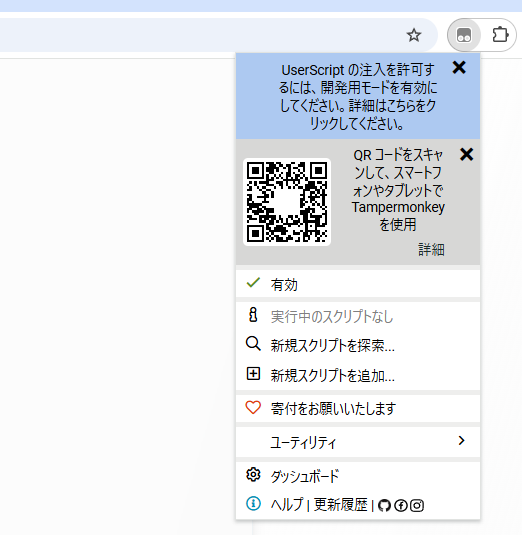Click the info figure icon by 実行中のスクリプトなし
The width and height of the screenshot is (522, 535).
(253, 315)
